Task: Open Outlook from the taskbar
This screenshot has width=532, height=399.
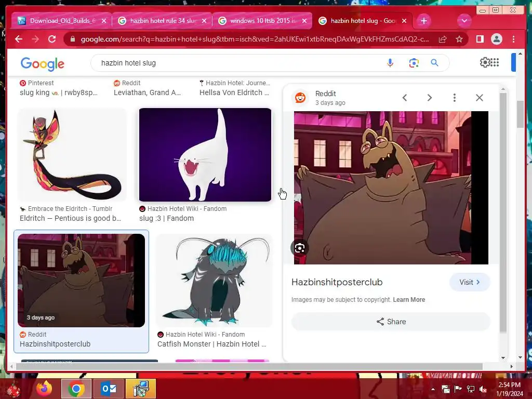Action: click(x=109, y=389)
